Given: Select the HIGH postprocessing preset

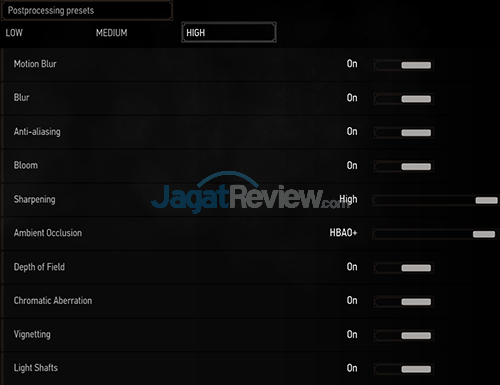Looking at the screenshot, I should click(x=229, y=32).
